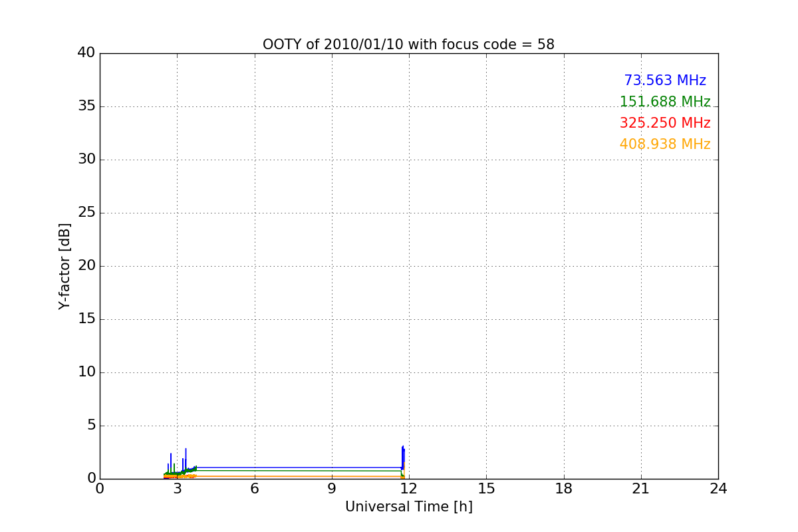798x532 pixels.
Task: Select the red 325.250 MHz legend label
Action: [665, 123]
